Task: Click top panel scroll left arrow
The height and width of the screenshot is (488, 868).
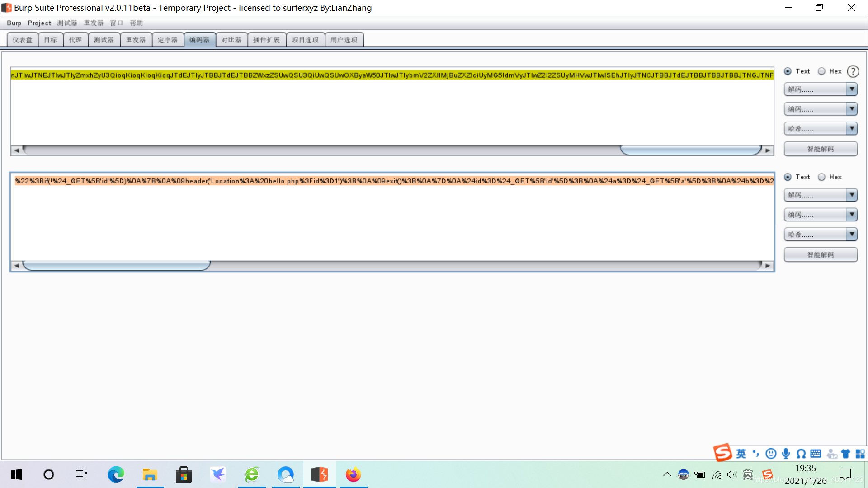Action: pyautogui.click(x=17, y=150)
